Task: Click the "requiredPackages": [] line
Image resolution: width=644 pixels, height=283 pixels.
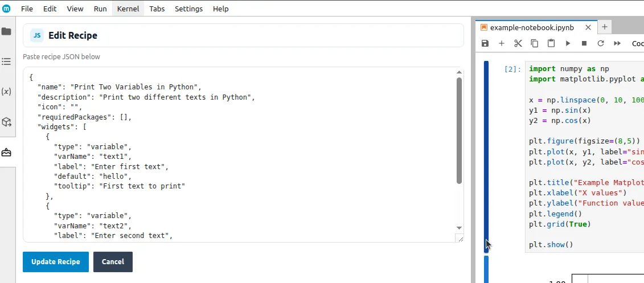Action: tap(85, 117)
